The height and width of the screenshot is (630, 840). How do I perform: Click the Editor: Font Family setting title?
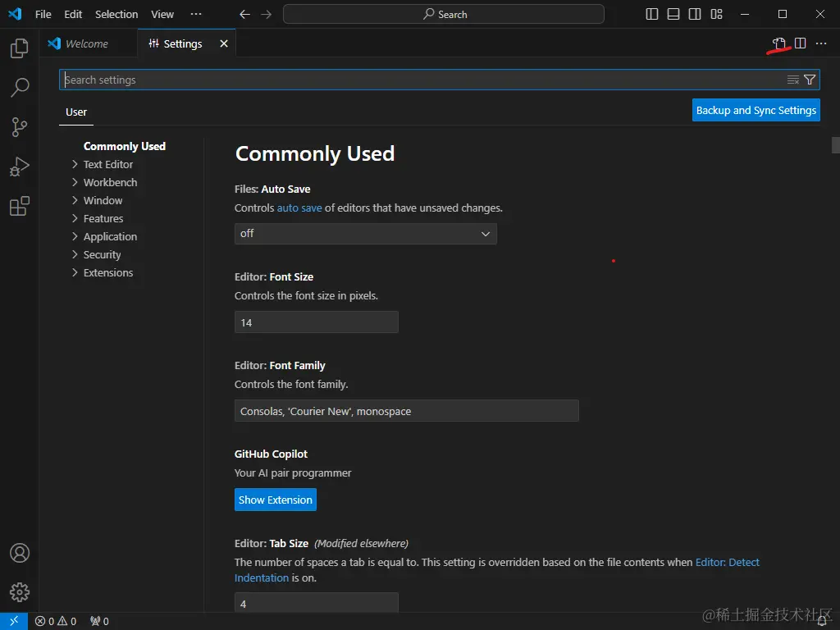(280, 365)
